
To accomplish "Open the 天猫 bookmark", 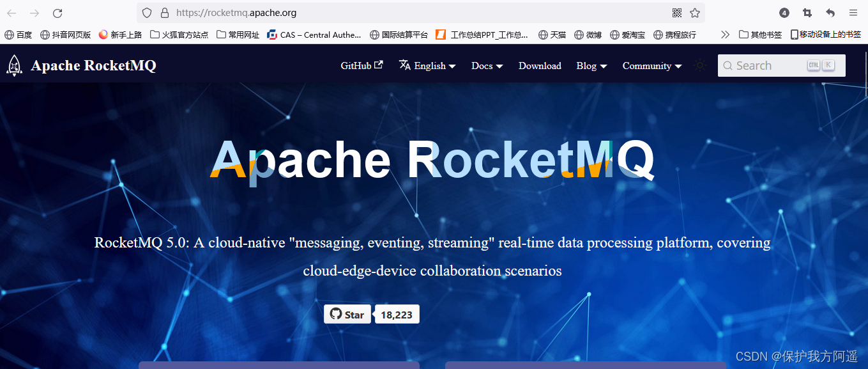I will point(552,35).
